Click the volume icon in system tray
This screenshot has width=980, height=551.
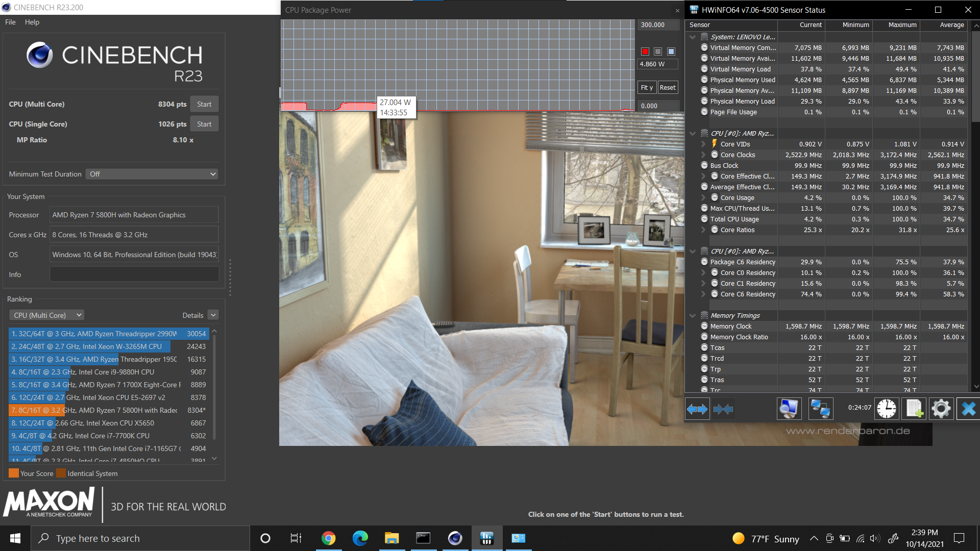[875, 538]
